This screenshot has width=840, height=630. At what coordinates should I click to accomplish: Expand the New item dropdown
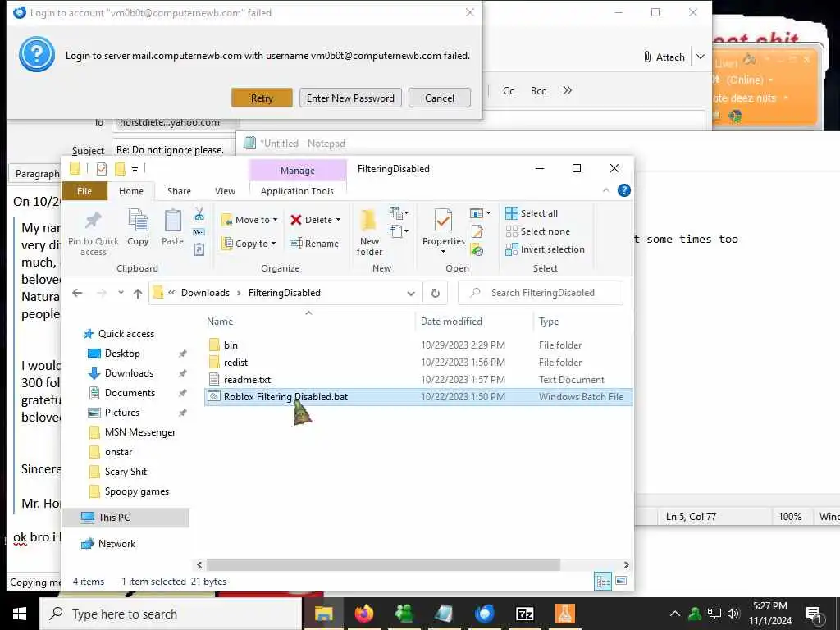click(x=399, y=214)
